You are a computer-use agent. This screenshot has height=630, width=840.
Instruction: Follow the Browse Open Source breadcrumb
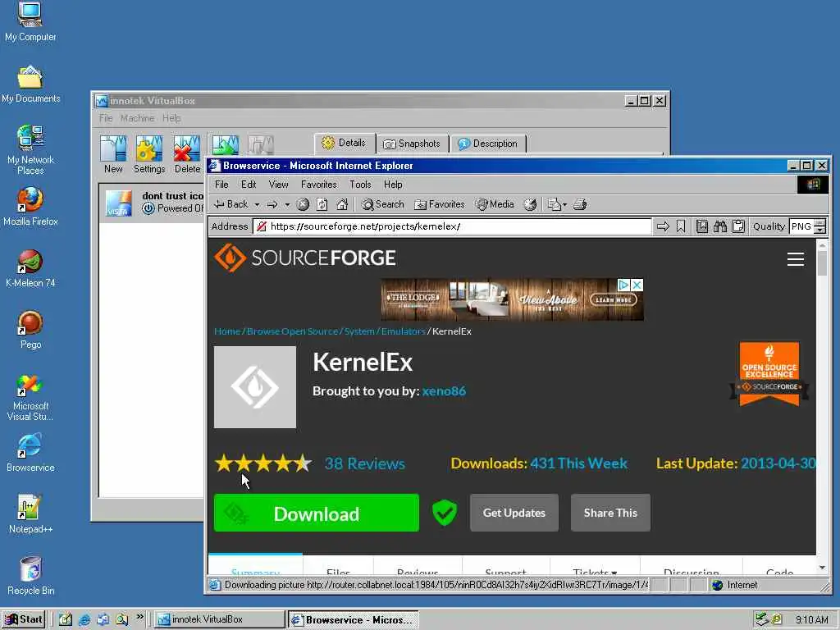(293, 331)
